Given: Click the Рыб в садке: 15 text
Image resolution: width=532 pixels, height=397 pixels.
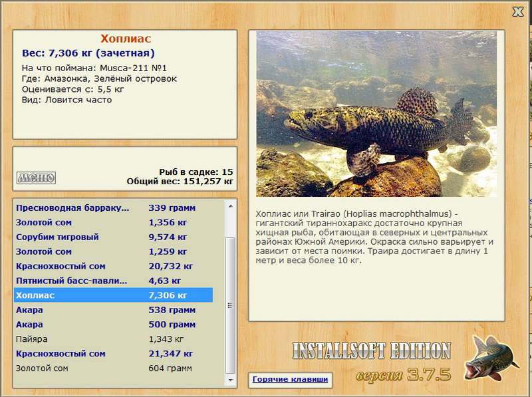Looking at the screenshot, I should coord(196,172).
